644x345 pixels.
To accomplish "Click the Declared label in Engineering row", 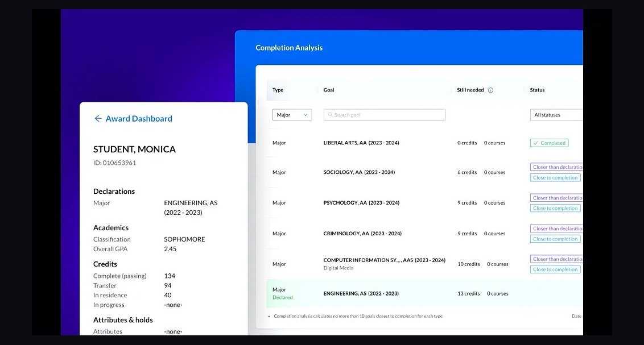I will [283, 297].
